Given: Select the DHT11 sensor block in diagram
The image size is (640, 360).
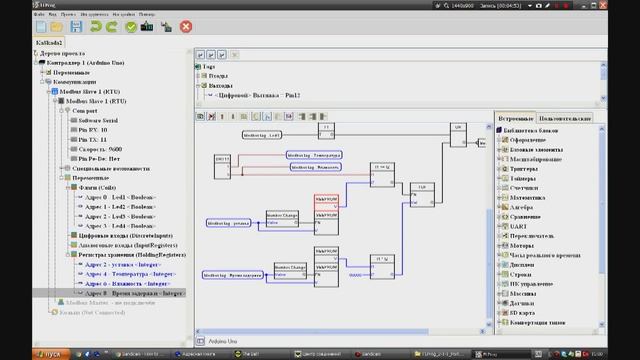Looking at the screenshot, I should pos(222,167).
